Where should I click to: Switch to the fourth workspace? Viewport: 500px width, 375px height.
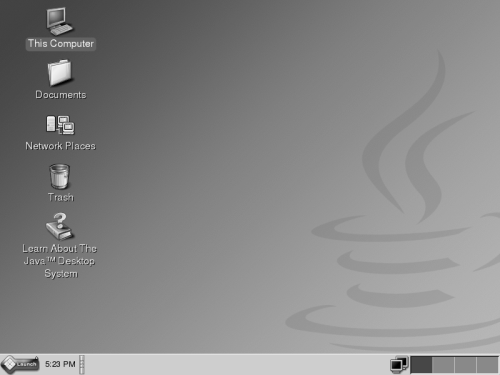(x=487, y=364)
